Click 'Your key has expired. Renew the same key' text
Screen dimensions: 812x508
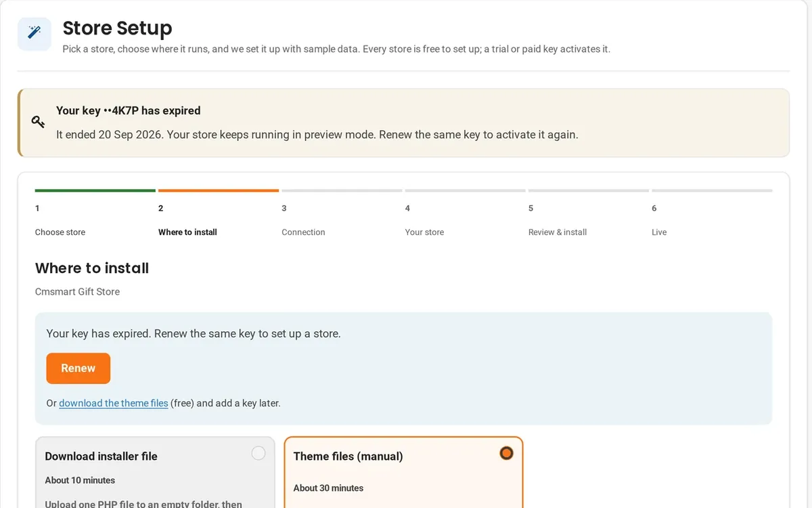click(194, 333)
